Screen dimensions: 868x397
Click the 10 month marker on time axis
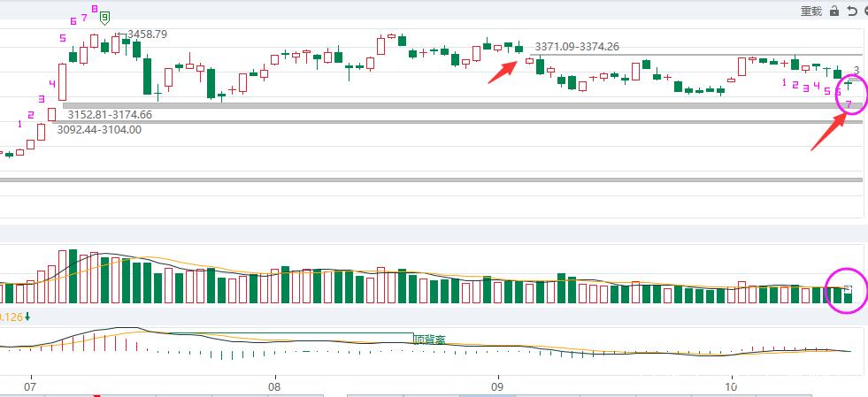[x=731, y=386]
